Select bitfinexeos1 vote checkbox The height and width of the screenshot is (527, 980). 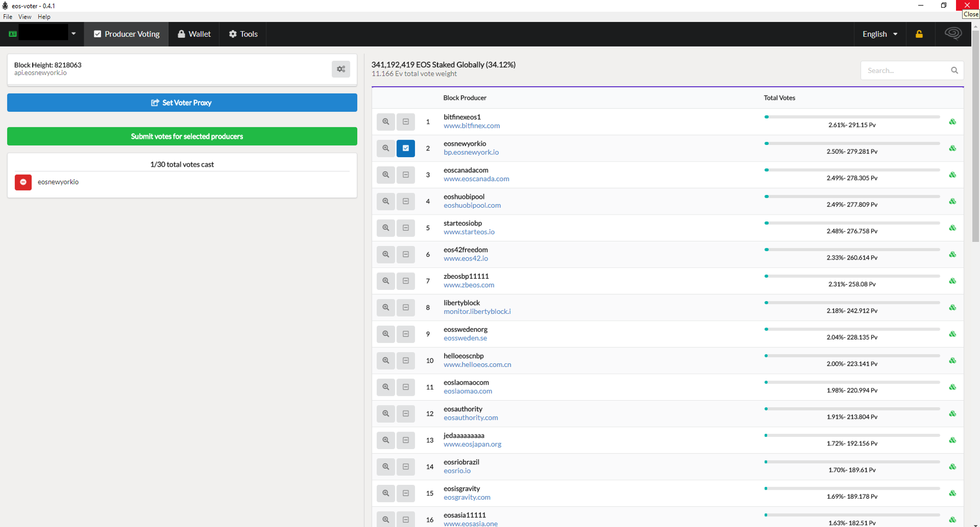click(x=406, y=121)
